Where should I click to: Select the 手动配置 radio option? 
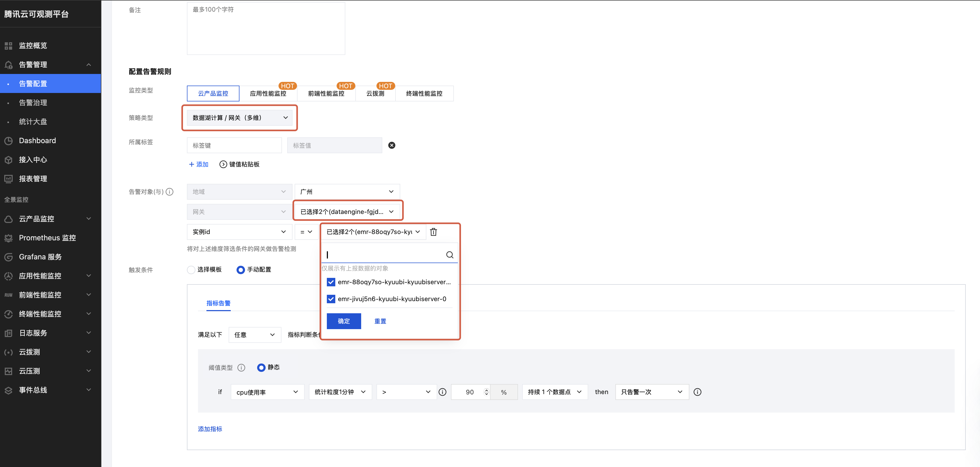[x=241, y=270]
